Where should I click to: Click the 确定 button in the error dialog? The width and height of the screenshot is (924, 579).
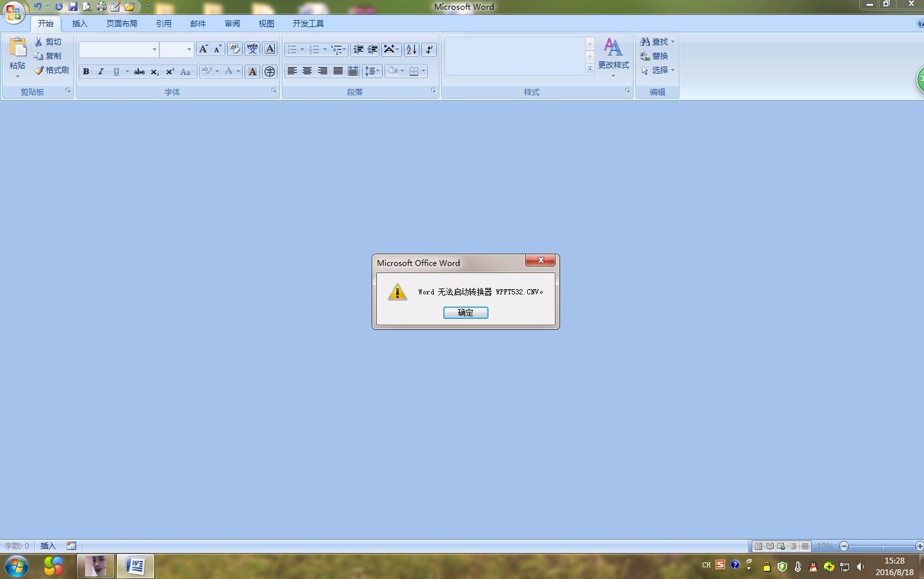(465, 312)
